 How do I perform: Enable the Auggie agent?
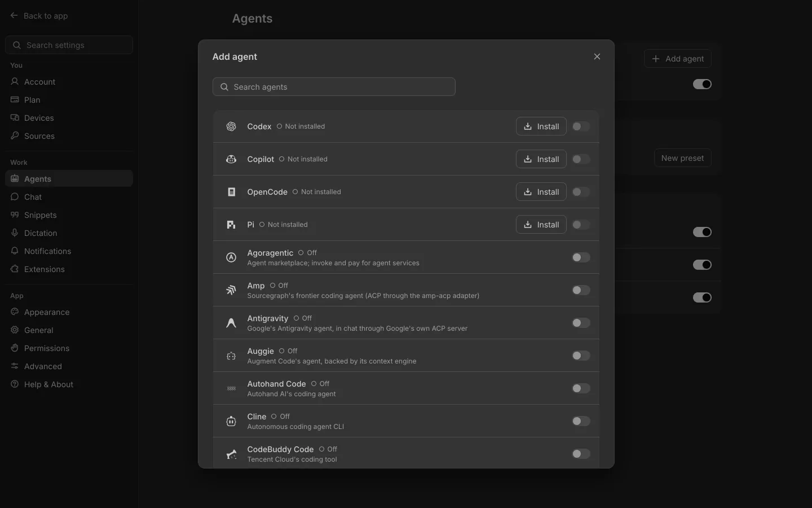point(581,356)
